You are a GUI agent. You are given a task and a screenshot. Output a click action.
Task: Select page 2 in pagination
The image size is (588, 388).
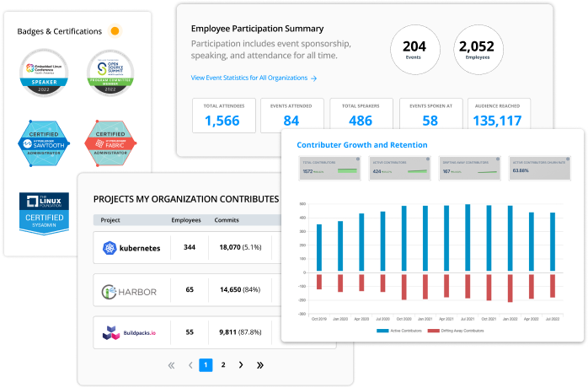pos(223,365)
